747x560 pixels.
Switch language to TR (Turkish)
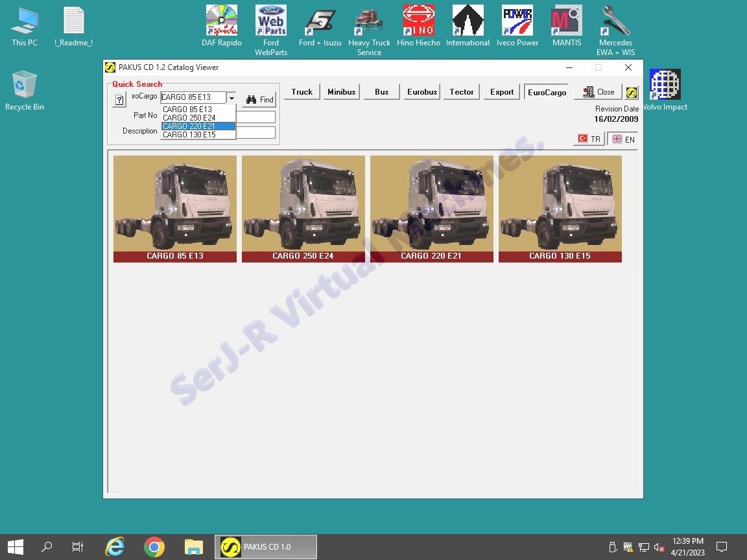coord(589,139)
